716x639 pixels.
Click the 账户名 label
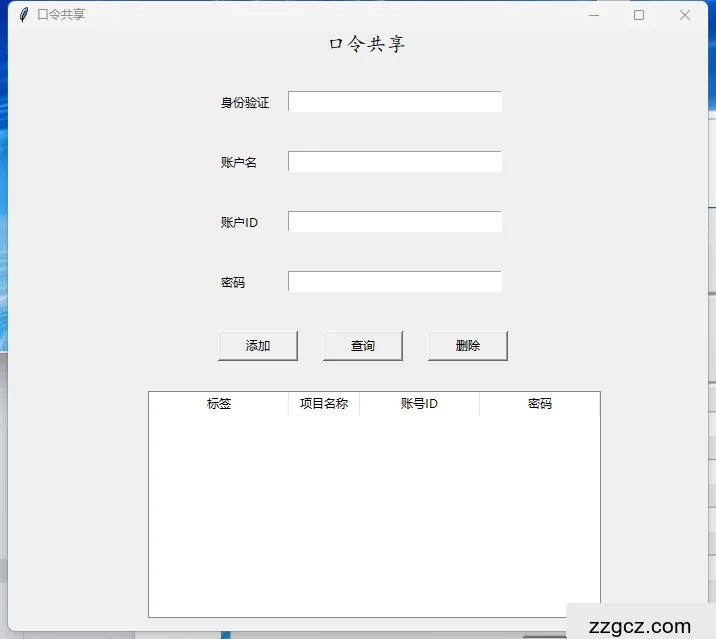(239, 163)
